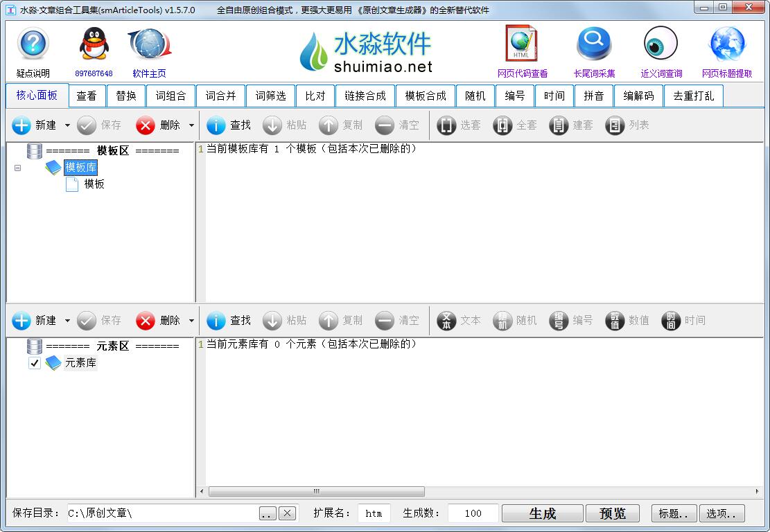Click inside the 扩展名 input field
The height and width of the screenshot is (532, 770).
374,513
